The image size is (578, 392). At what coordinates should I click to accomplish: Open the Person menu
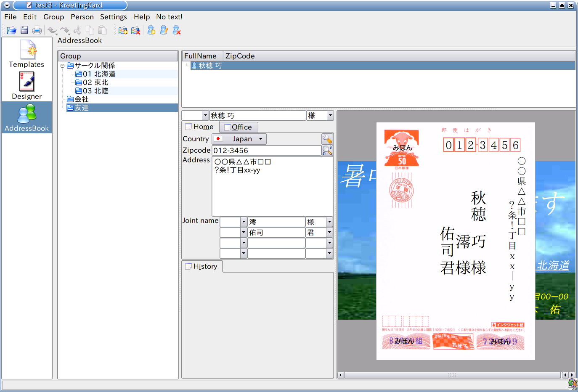(x=82, y=17)
